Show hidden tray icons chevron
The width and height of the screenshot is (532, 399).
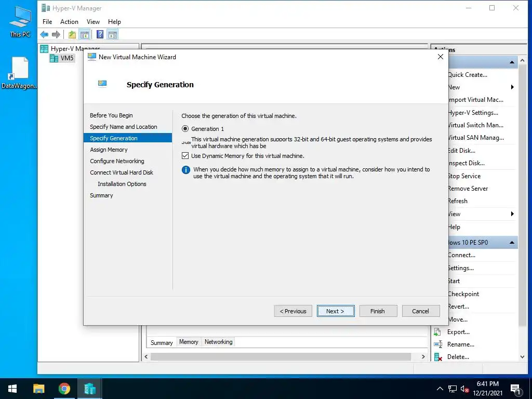[x=440, y=389]
